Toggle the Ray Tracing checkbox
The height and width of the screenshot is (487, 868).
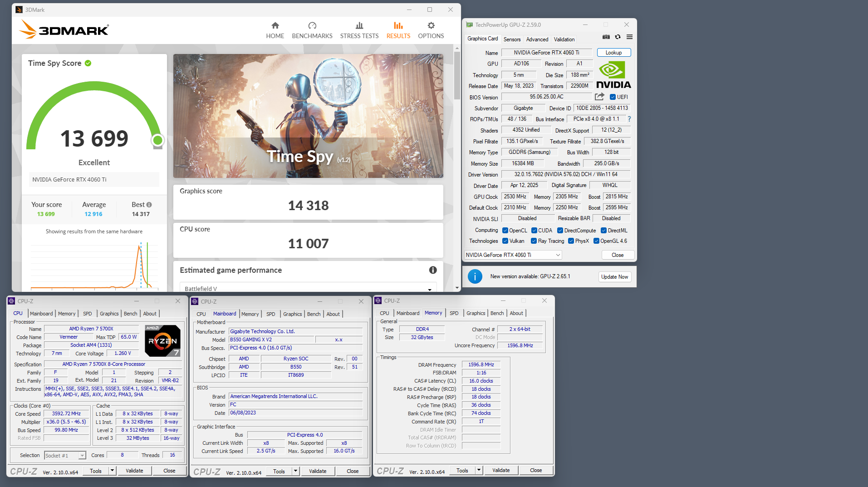(534, 241)
